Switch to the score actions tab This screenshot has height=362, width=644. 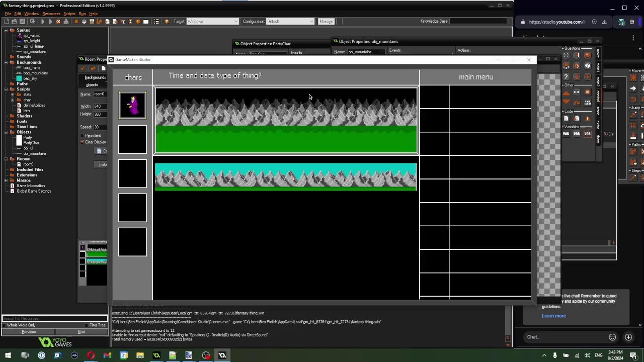[x=598, y=111]
